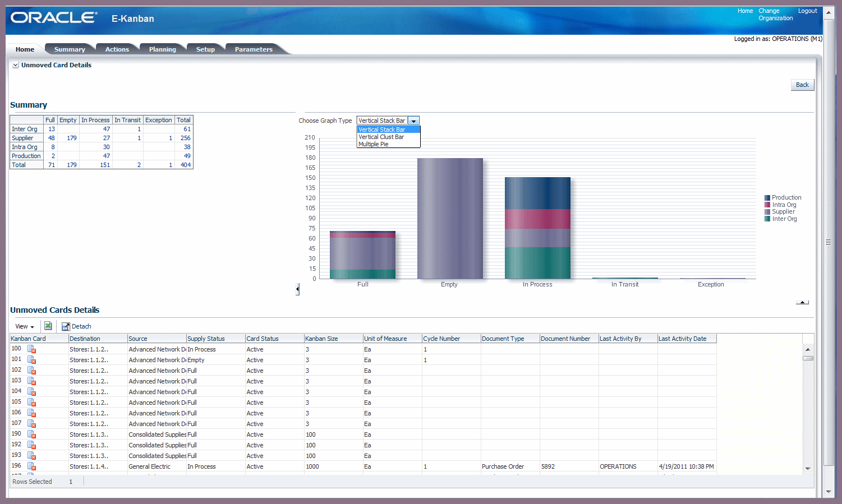The height and width of the screenshot is (504, 842).
Task: Choose Vertical Clust Bar graph type
Action: pyautogui.click(x=388, y=137)
